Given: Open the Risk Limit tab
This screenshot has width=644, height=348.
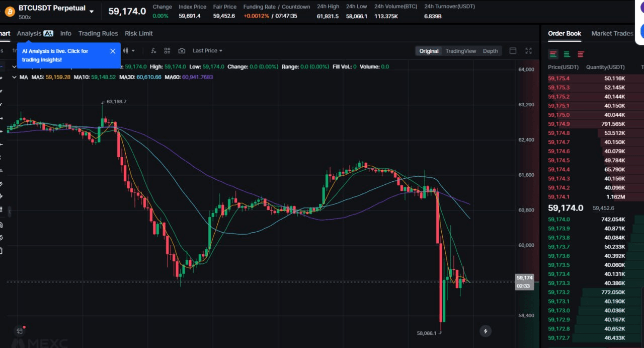Looking at the screenshot, I should 139,33.
